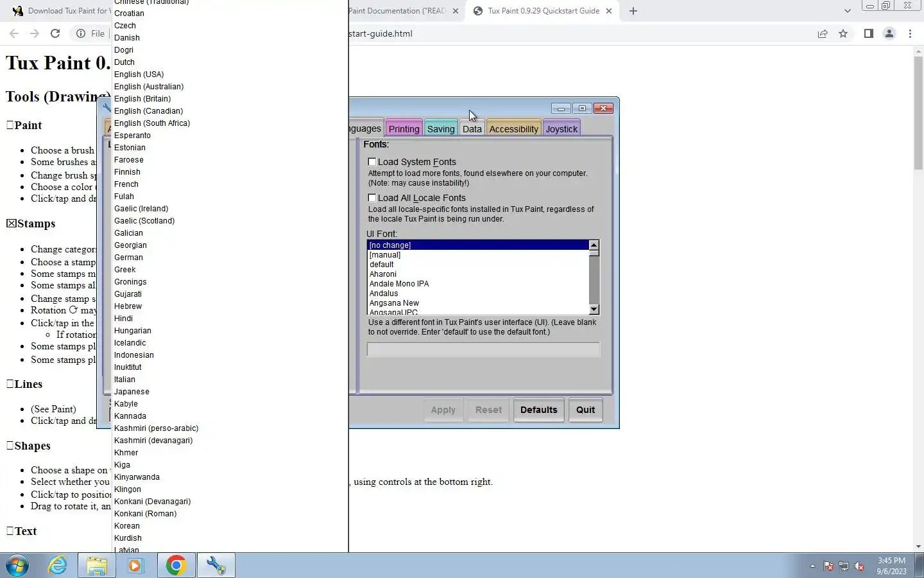
Task: Open a new browser tab
Action: tap(633, 11)
